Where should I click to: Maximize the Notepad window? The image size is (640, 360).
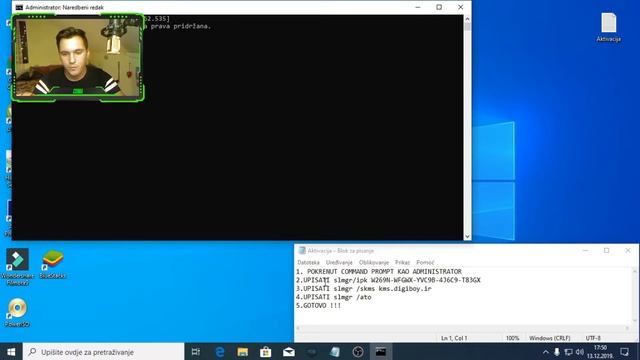tap(607, 251)
